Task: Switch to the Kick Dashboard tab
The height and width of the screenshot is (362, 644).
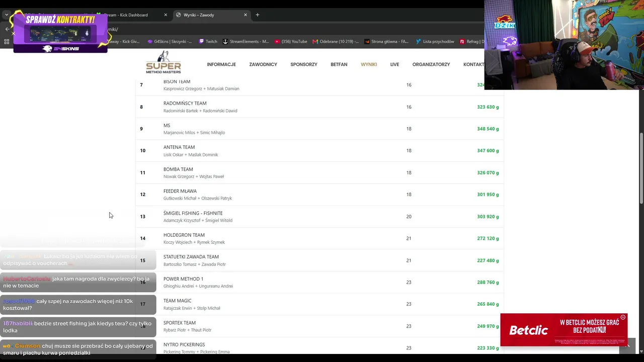Action: coord(131,15)
